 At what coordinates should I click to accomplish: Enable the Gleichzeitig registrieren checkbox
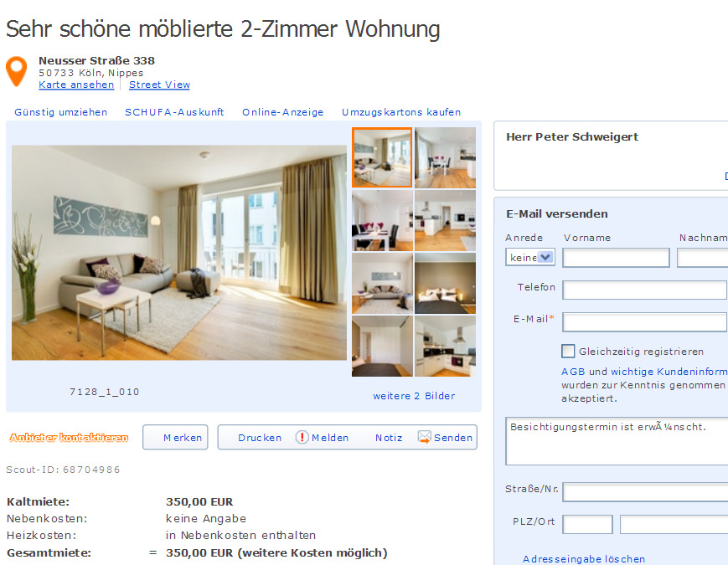coord(568,352)
